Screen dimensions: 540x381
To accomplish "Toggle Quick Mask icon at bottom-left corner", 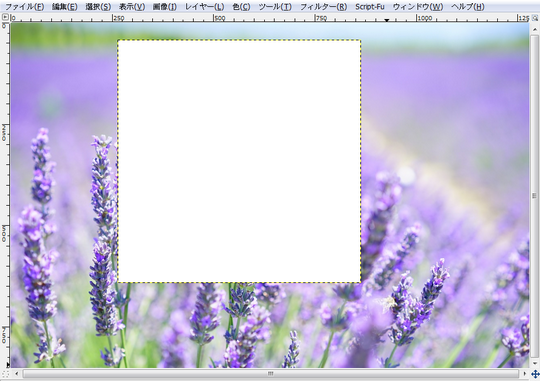I will (5, 374).
